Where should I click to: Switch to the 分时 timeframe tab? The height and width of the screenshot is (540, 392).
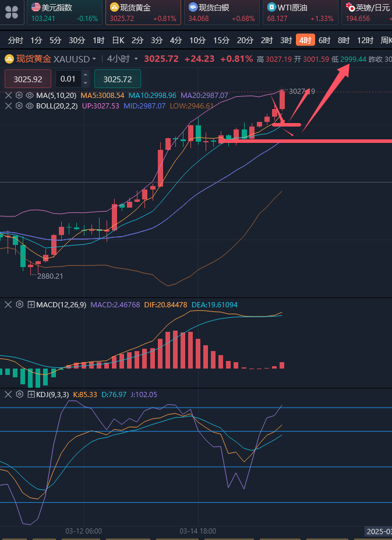coord(16,41)
